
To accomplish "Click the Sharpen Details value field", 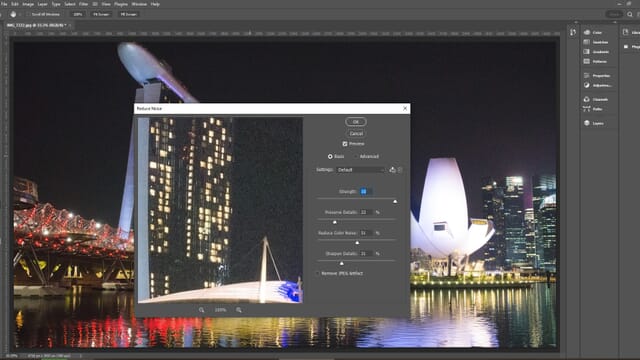I will click(x=365, y=253).
